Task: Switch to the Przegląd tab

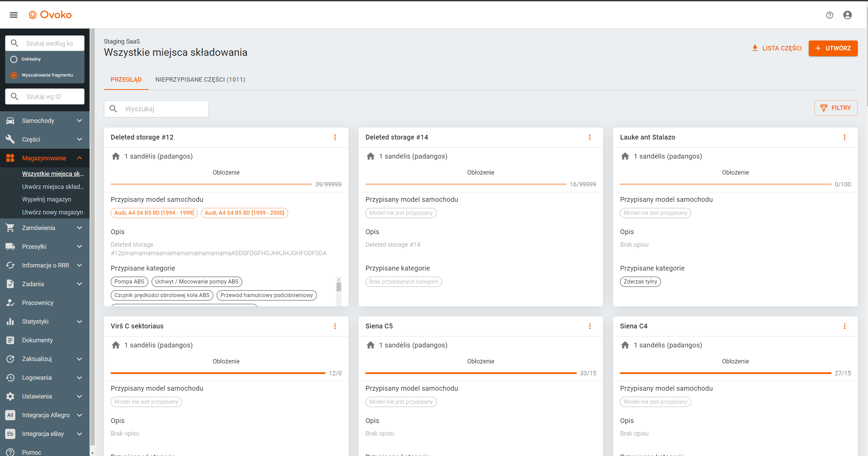Action: 126,80
